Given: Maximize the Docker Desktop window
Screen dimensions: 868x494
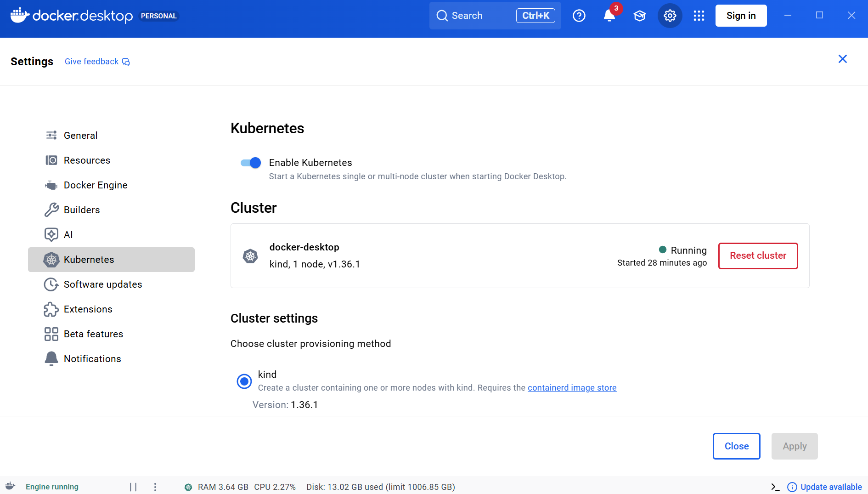Looking at the screenshot, I should (819, 16).
